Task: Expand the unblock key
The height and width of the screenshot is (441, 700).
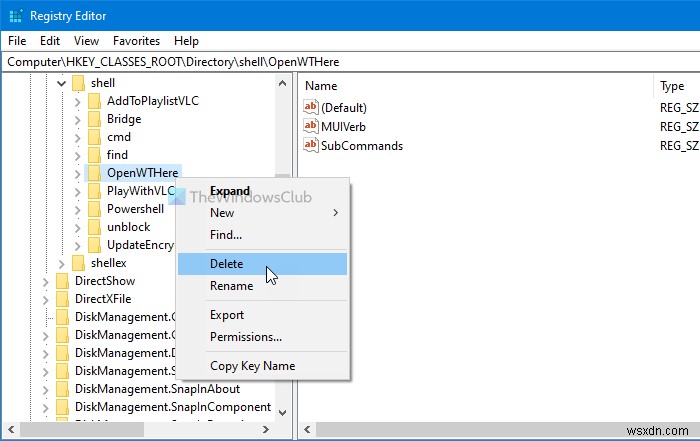Action: pos(78,227)
